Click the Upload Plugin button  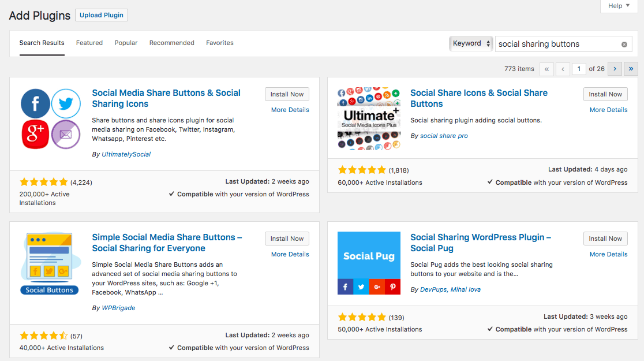tap(102, 15)
